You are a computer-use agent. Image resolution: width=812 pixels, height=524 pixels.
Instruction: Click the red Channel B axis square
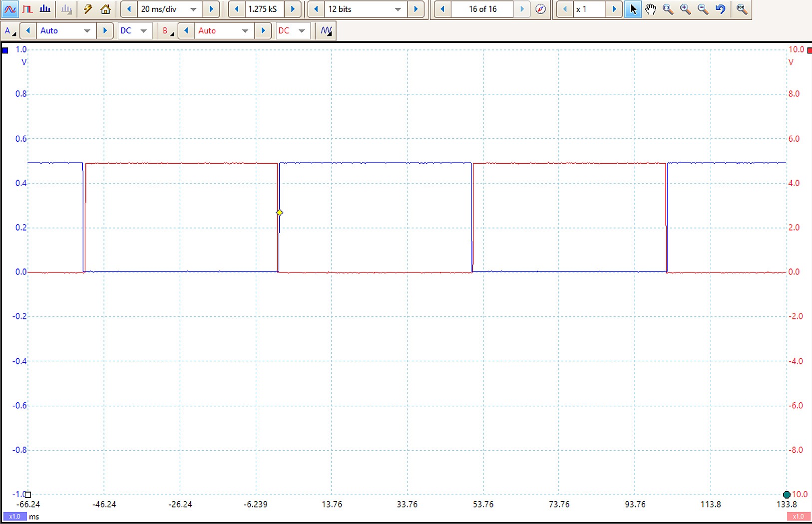(809, 50)
